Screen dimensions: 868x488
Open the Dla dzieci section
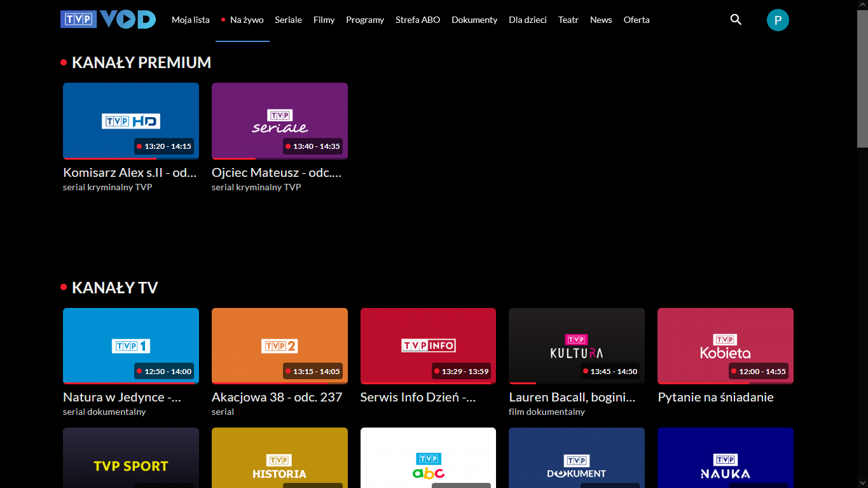pyautogui.click(x=527, y=20)
